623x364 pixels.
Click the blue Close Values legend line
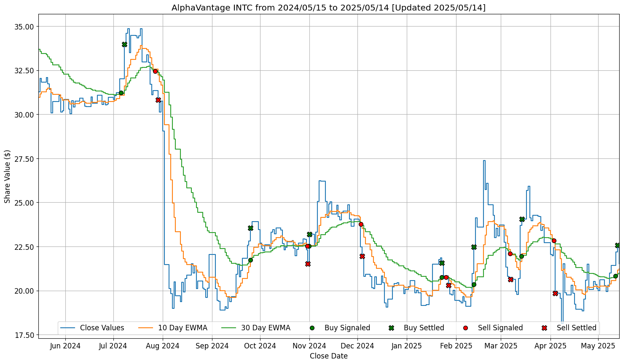click(67, 328)
